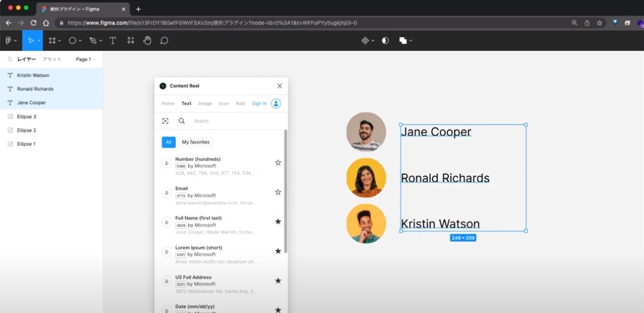Image resolution: width=644 pixels, height=313 pixels.
Task: Click the browser back arrow
Action: (9, 23)
